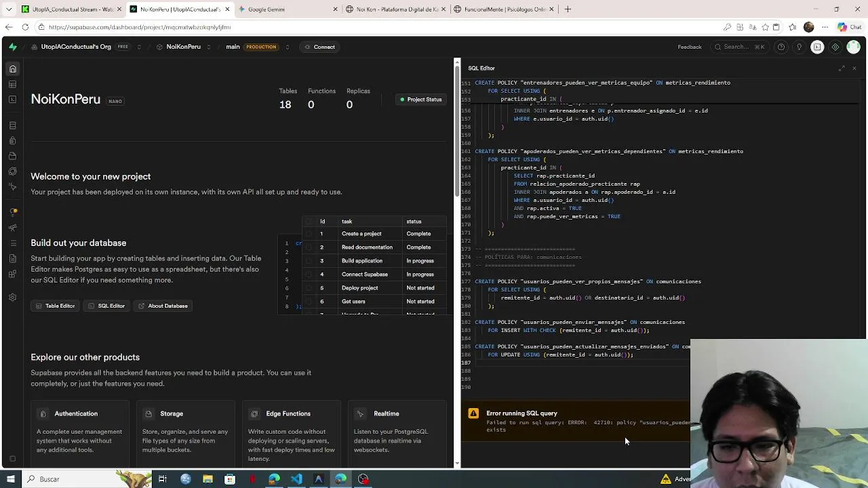
Task: Open Windows Start button
Action: tap(10, 479)
